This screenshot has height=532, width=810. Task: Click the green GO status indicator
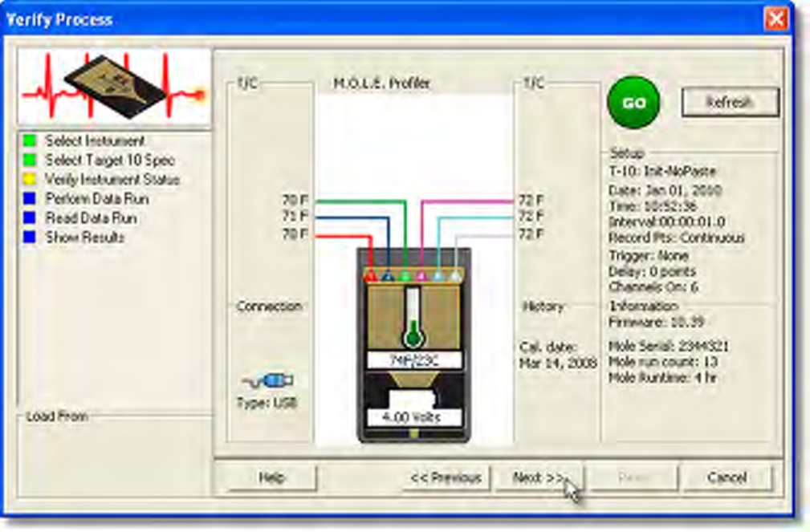click(x=634, y=103)
